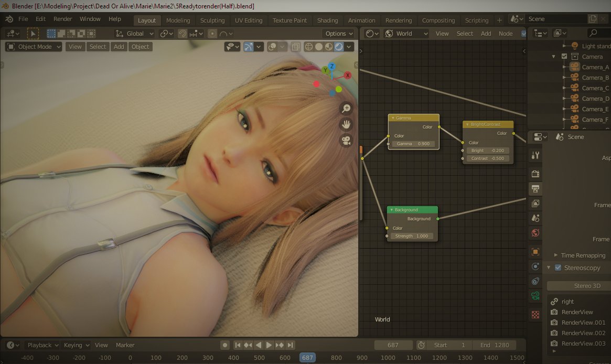The height and width of the screenshot is (364, 611).
Task: Switch to the UV Editing workspace tab
Action: tap(249, 20)
